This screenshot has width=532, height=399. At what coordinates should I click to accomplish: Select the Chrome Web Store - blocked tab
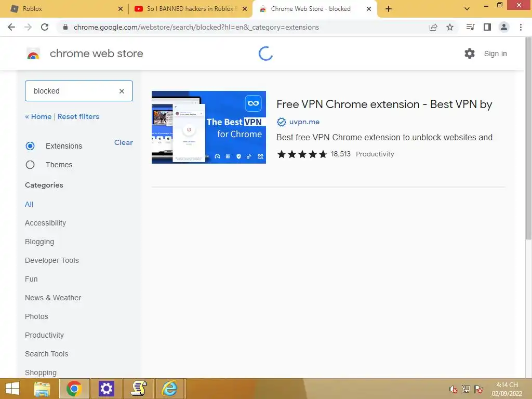point(314,9)
